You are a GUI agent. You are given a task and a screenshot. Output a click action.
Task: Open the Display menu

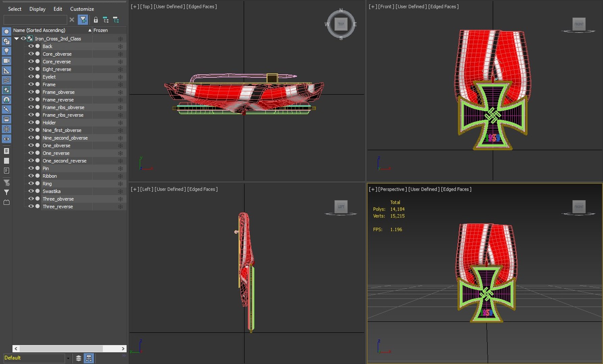click(x=37, y=9)
